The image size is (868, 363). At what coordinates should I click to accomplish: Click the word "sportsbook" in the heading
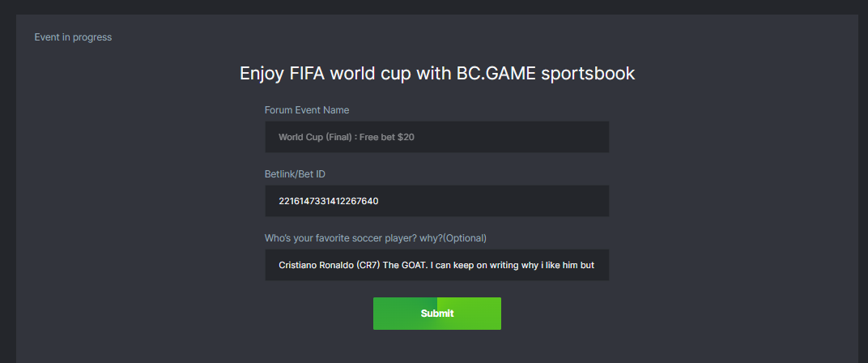(x=588, y=74)
